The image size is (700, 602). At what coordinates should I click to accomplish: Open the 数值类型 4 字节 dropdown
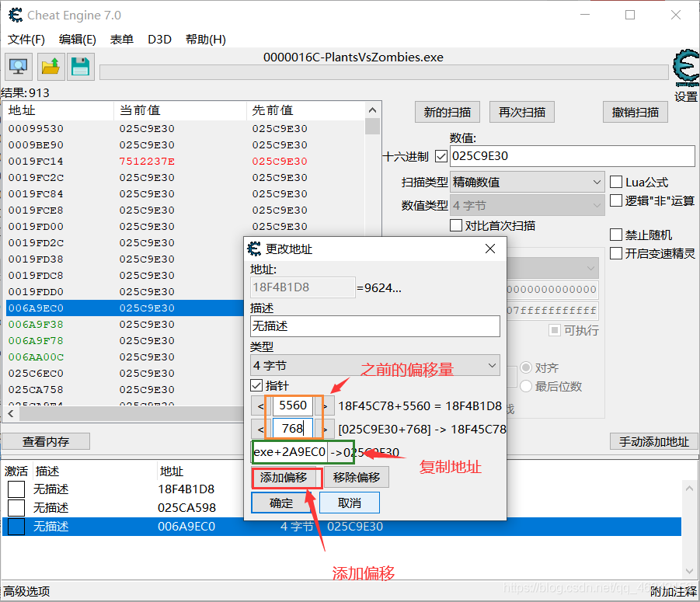pyautogui.click(x=528, y=205)
